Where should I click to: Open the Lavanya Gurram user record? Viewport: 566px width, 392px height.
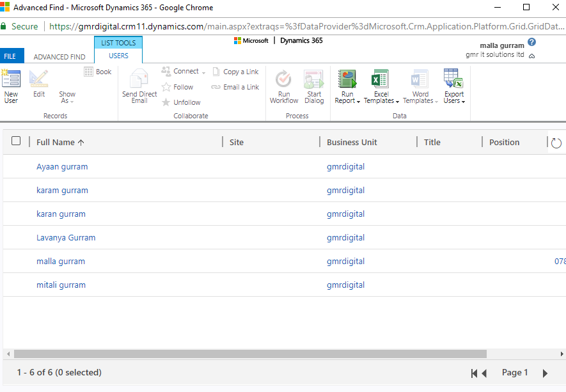66,238
